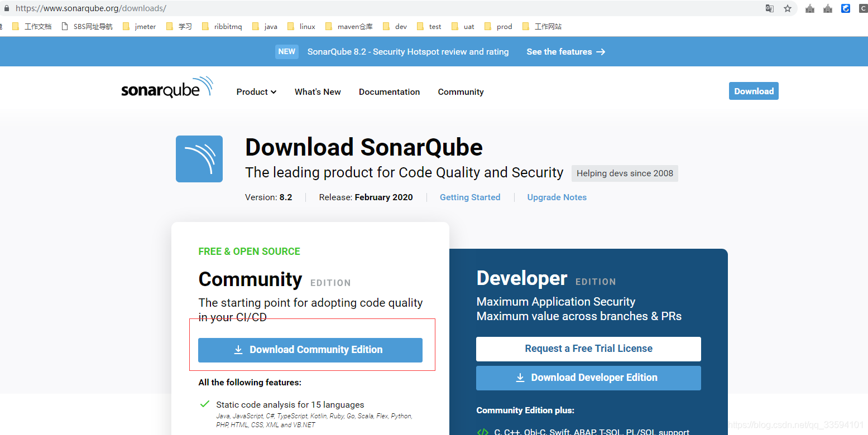The width and height of the screenshot is (868, 435).
Task: Click 'Maximum Application Security' text
Action: click(556, 302)
